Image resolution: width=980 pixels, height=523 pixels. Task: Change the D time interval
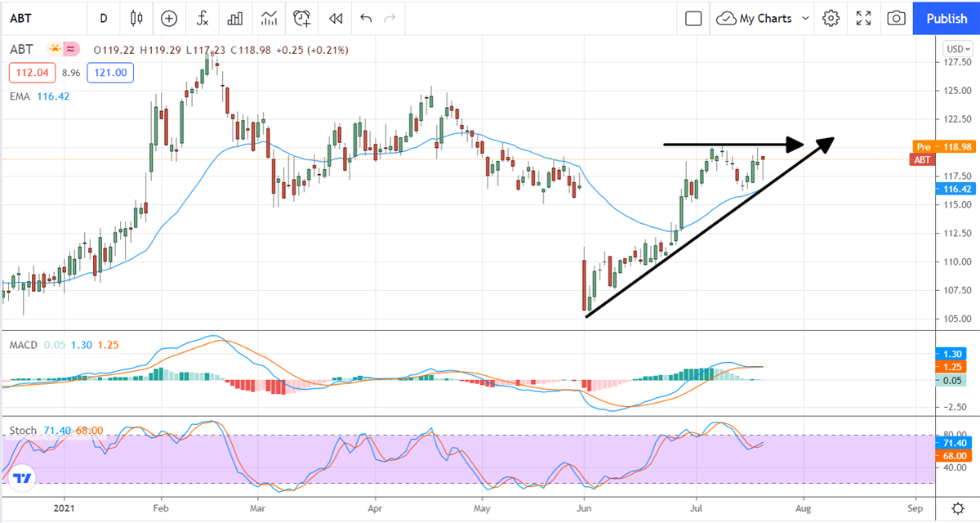click(x=103, y=18)
